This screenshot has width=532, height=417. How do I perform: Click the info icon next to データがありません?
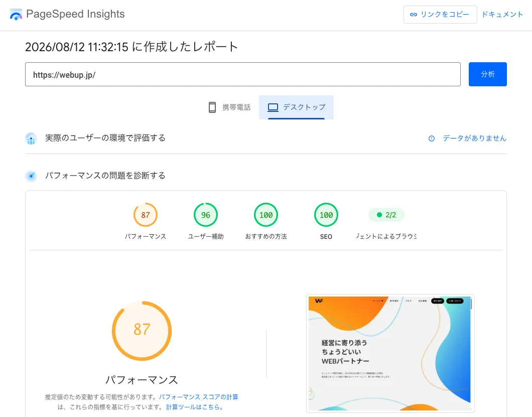432,138
